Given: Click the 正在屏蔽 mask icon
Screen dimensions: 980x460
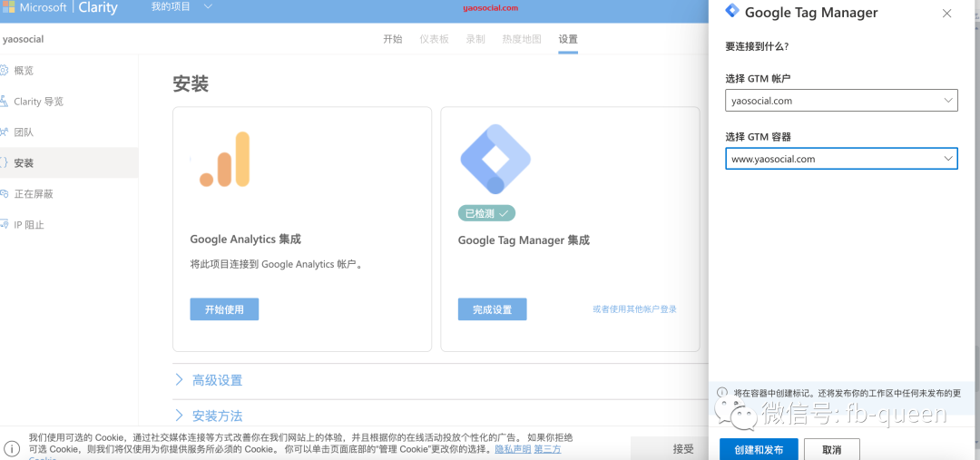Looking at the screenshot, I should [5, 194].
